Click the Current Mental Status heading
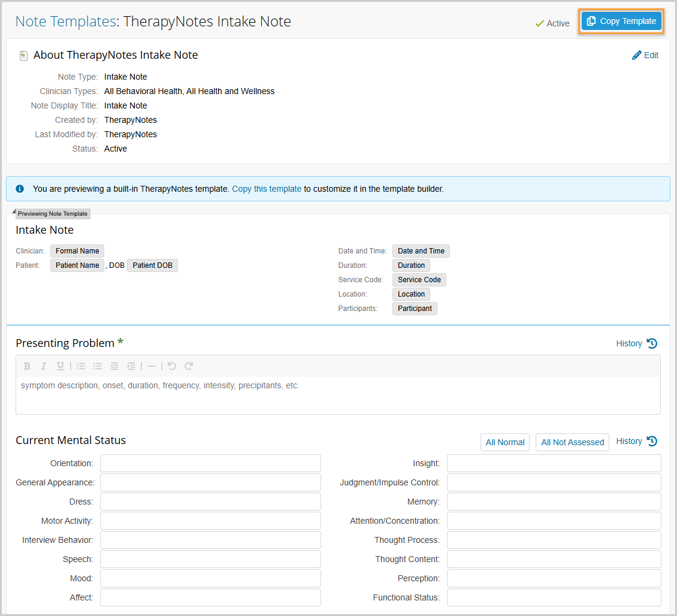The image size is (677, 616). coord(71,440)
